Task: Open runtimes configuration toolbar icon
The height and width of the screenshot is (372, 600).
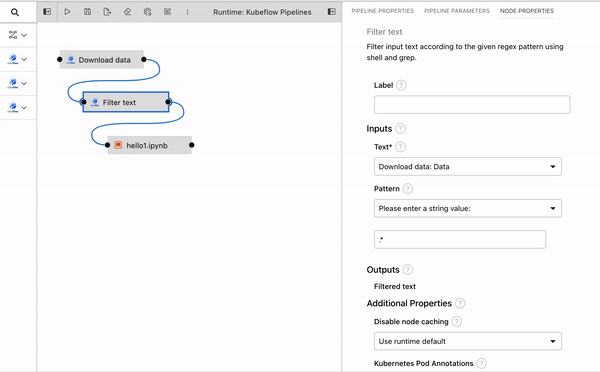Action: (147, 12)
